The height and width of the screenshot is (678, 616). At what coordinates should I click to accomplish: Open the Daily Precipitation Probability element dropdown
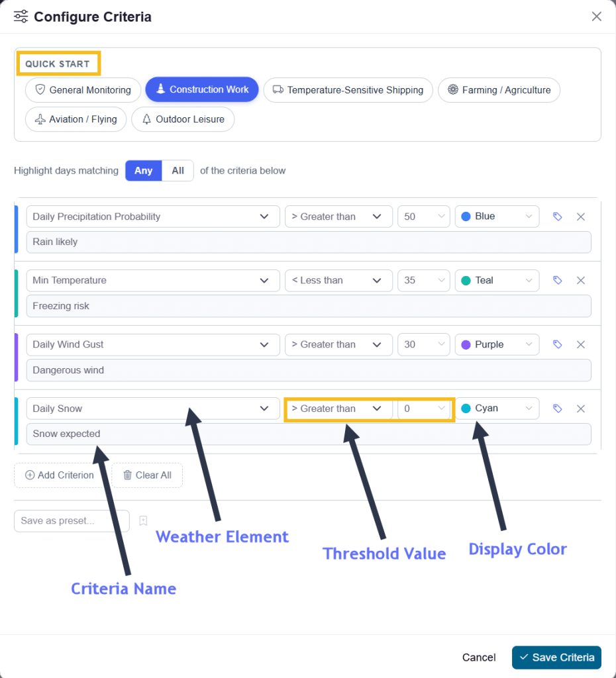point(152,217)
